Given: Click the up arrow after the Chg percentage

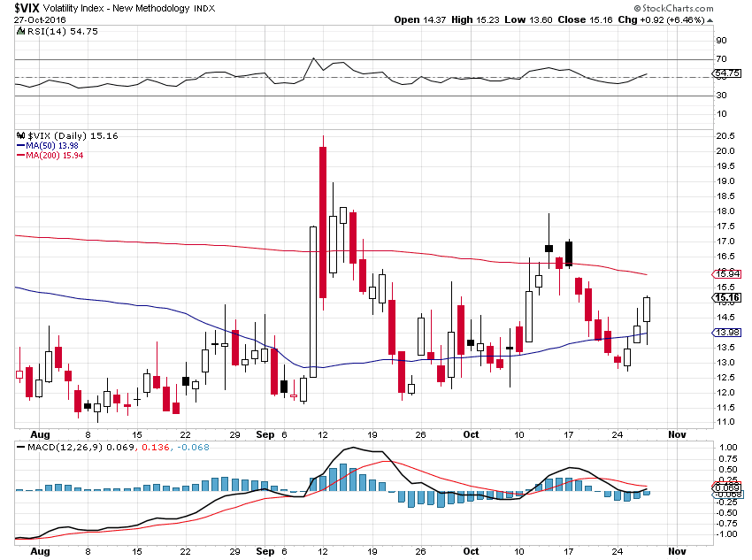Looking at the screenshot, I should point(710,20).
